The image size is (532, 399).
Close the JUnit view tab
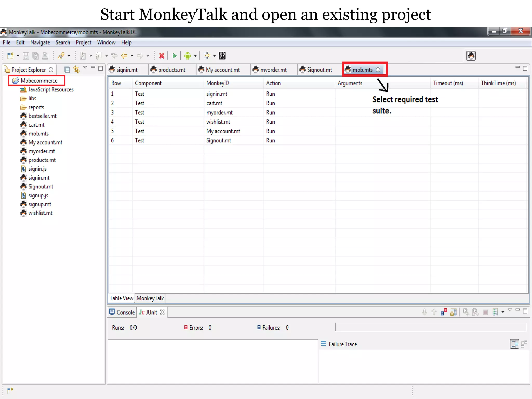pos(162,312)
